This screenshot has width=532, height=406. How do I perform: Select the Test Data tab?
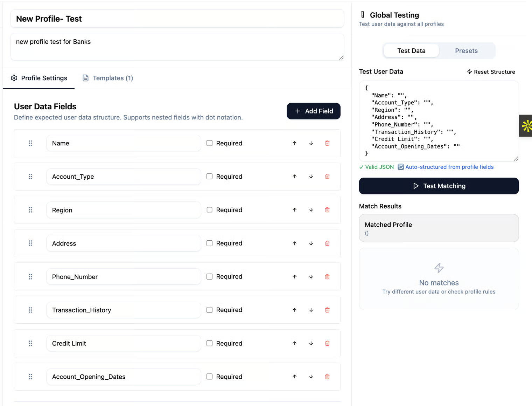coord(411,51)
